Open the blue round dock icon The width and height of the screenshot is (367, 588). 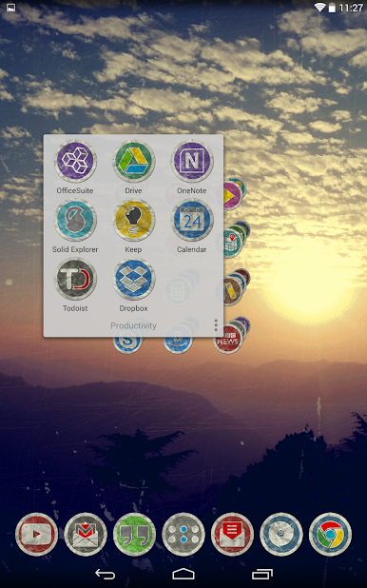(281, 535)
